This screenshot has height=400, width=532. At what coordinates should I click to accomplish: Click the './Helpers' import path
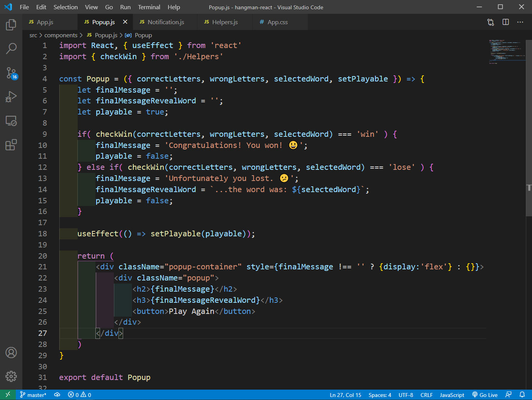pos(198,56)
